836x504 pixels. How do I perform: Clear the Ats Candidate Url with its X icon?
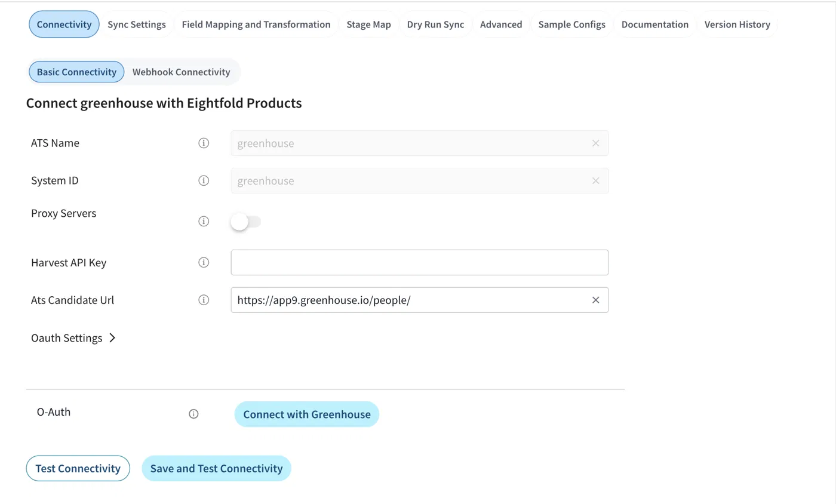tap(595, 300)
